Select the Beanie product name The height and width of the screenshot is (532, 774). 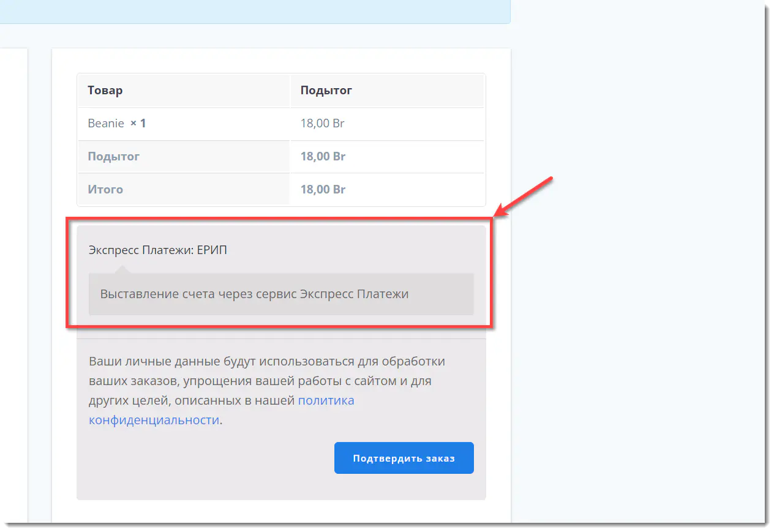pos(106,124)
